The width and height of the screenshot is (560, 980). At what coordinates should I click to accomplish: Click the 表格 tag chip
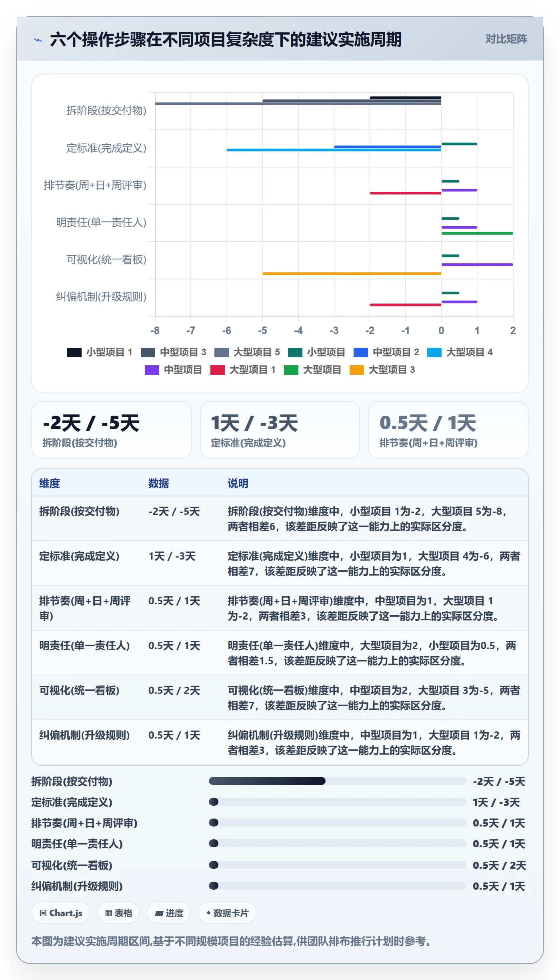[x=118, y=913]
